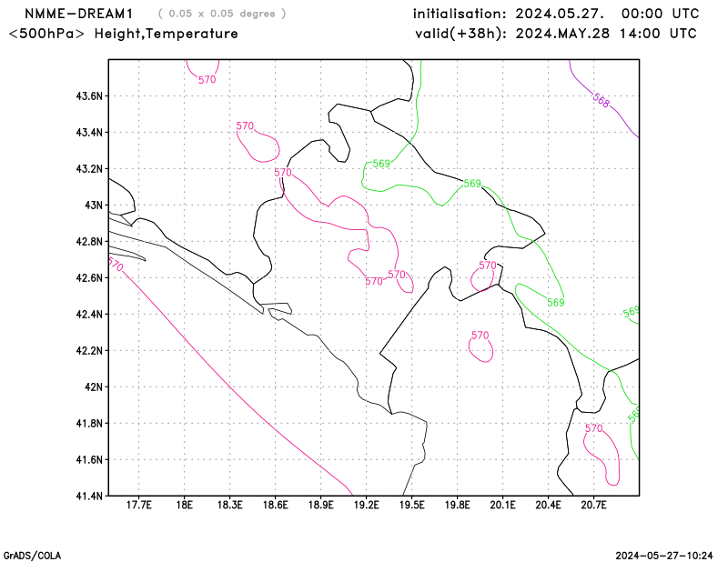Click the 20.1E longitude axis label
Viewport: 728px width, 562px height.
[x=503, y=505]
